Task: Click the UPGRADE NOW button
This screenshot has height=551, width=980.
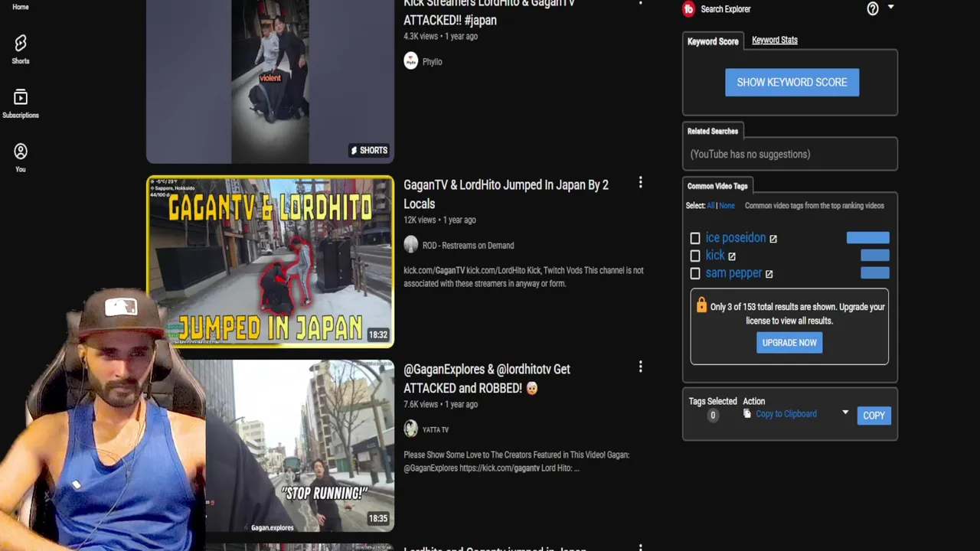Action: pyautogui.click(x=789, y=343)
